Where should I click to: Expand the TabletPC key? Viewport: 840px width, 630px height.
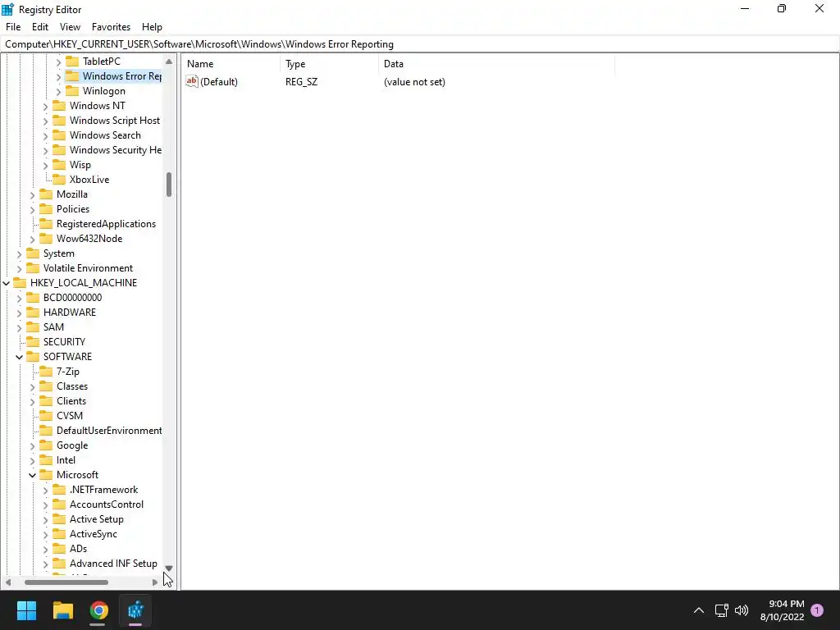pos(58,62)
